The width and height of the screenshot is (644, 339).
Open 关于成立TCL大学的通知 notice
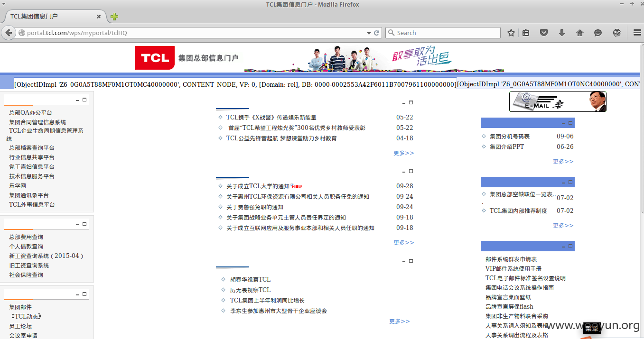(x=258, y=186)
